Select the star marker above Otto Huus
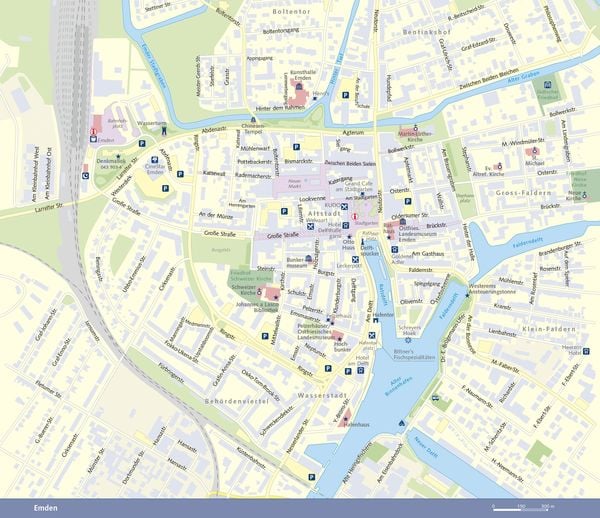Image resolution: width=600 pixels, height=518 pixels. [x=349, y=237]
